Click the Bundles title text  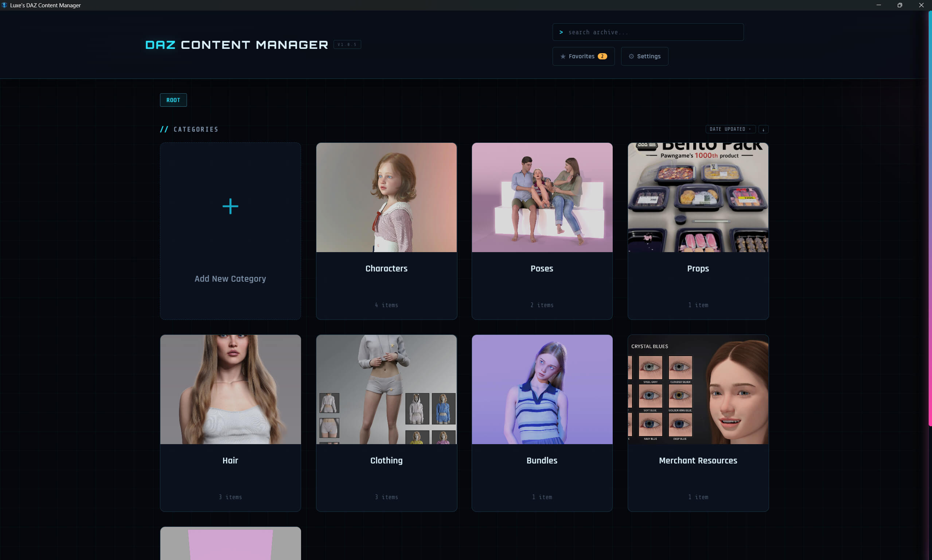pyautogui.click(x=542, y=461)
